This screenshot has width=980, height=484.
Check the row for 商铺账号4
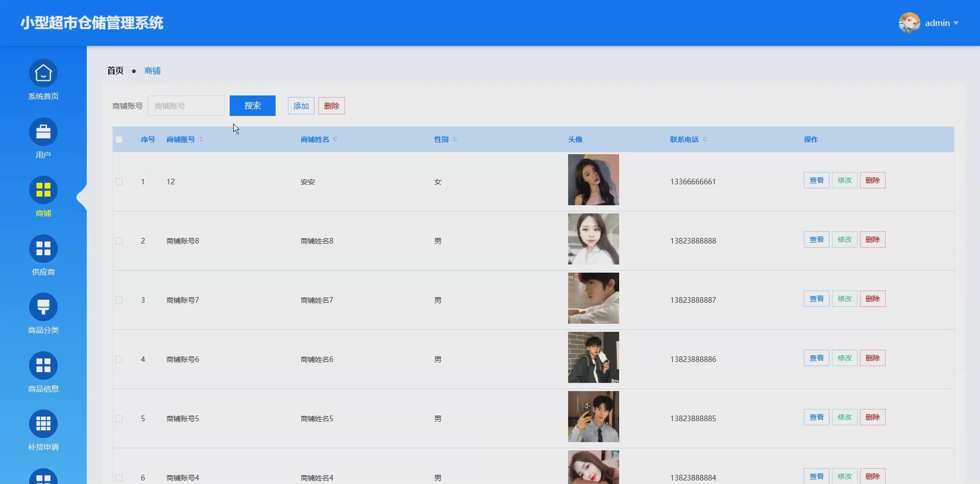(x=119, y=478)
